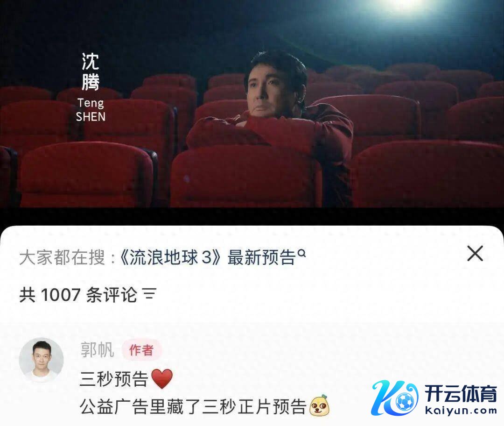Image resolution: width=504 pixels, height=426 pixels.
Task: Tap the 公益广告里藏了三秒正片预告 comment line
Action: [x=193, y=406]
